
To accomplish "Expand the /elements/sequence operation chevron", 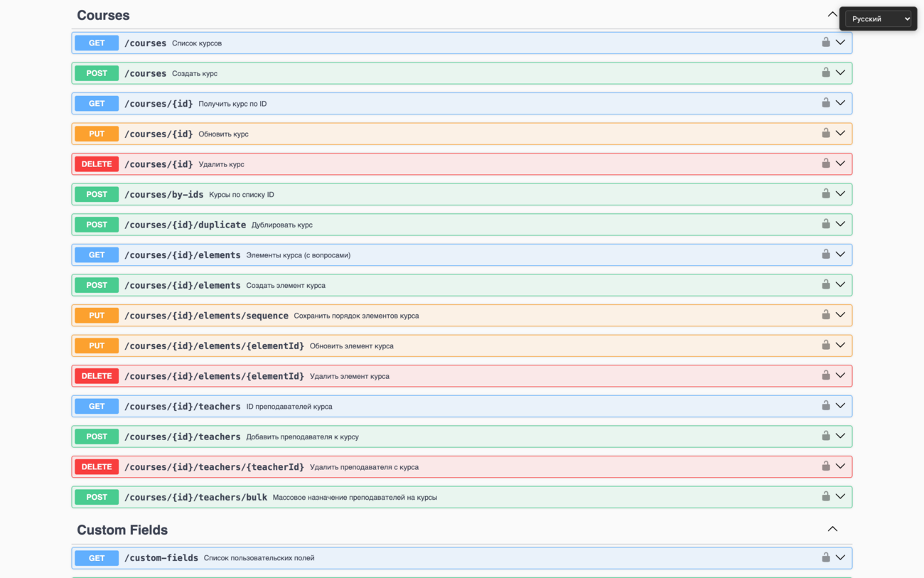I will (x=840, y=315).
